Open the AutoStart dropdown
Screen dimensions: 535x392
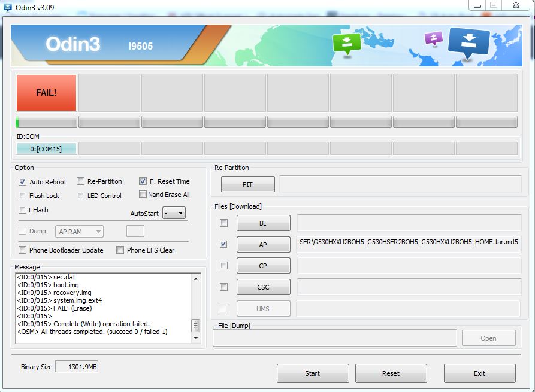pos(174,214)
